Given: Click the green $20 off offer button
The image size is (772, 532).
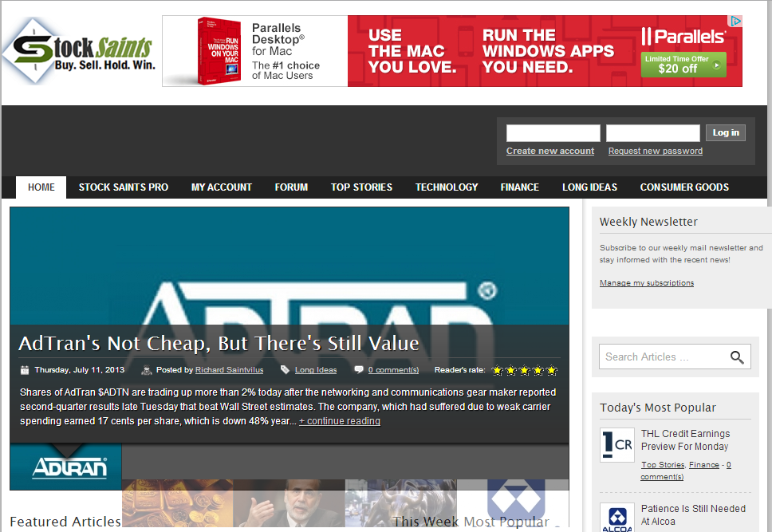Looking at the screenshot, I should tap(683, 65).
